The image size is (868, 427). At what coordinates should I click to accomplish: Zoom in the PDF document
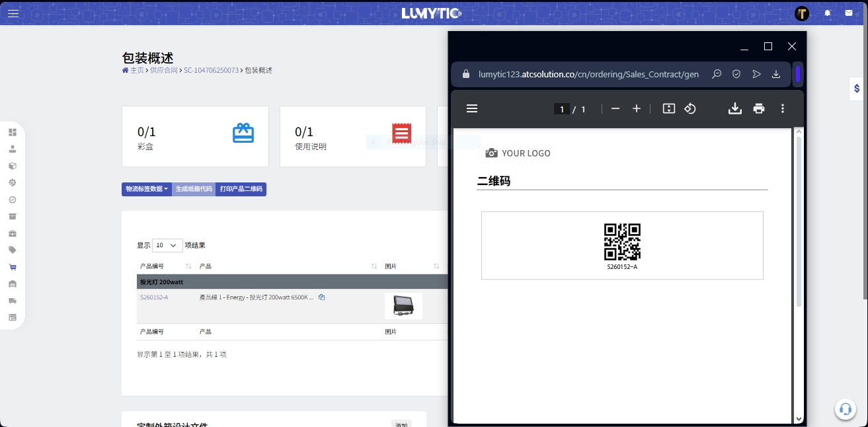pyautogui.click(x=637, y=108)
